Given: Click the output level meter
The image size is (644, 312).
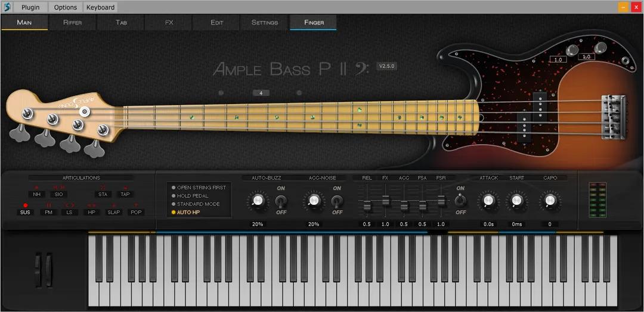Looking at the screenshot, I should point(597,200).
